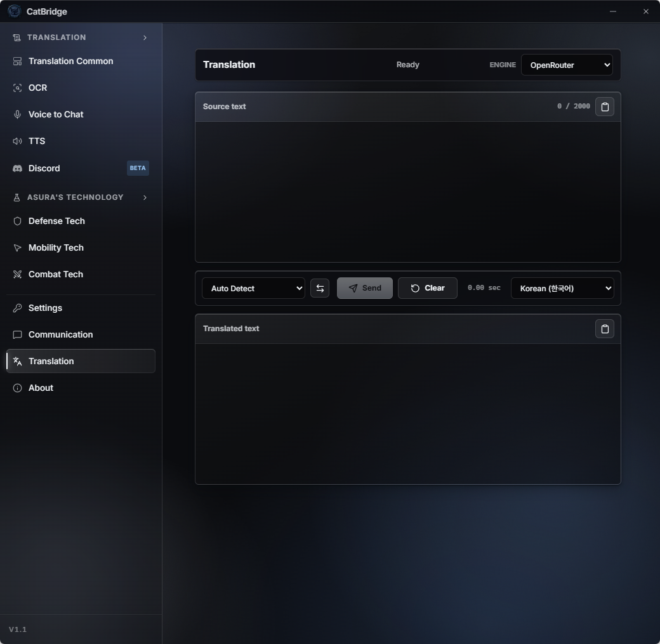Open the Auto Detect source language dropdown
The height and width of the screenshot is (644, 660).
(x=253, y=288)
